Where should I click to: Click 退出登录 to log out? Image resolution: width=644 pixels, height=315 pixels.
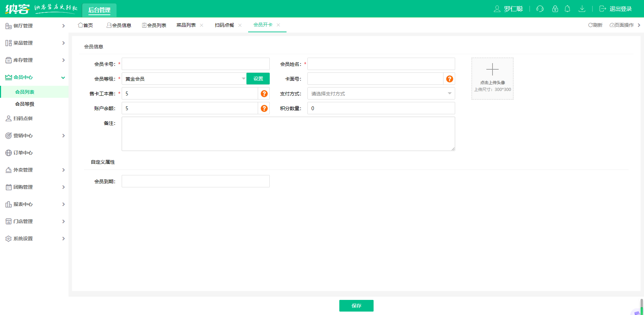point(620,9)
